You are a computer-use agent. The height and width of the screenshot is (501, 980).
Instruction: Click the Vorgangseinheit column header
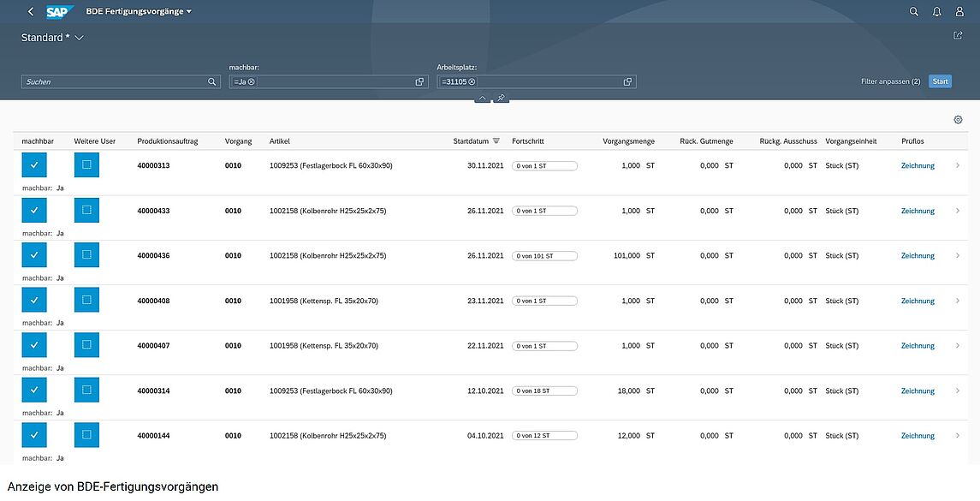(851, 141)
